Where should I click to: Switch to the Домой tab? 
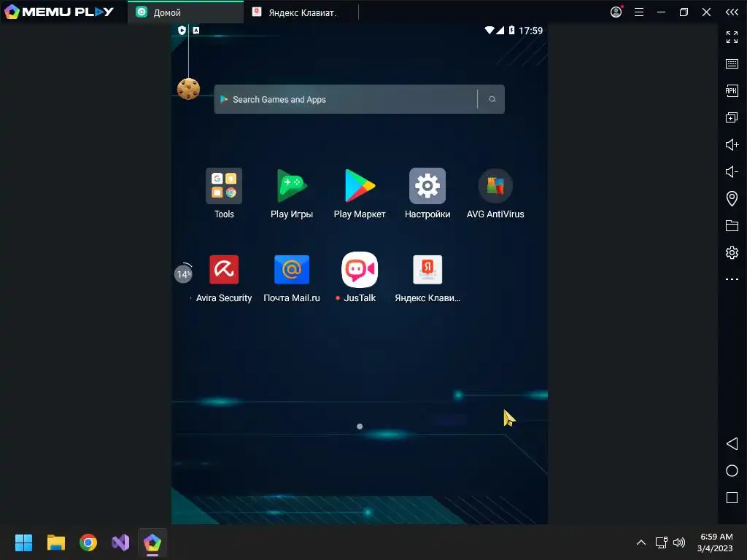185,12
